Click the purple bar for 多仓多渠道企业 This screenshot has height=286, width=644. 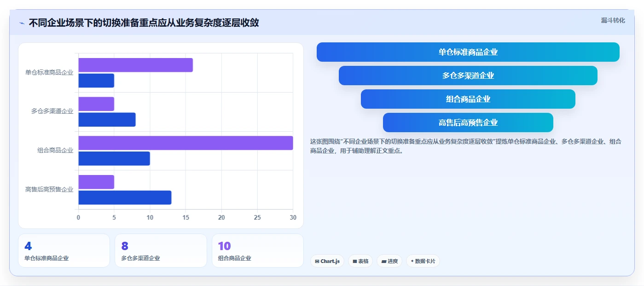click(x=96, y=104)
